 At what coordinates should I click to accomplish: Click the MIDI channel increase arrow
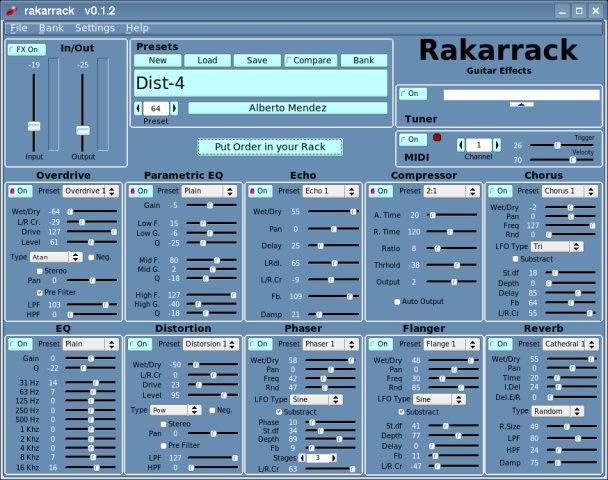[x=495, y=145]
